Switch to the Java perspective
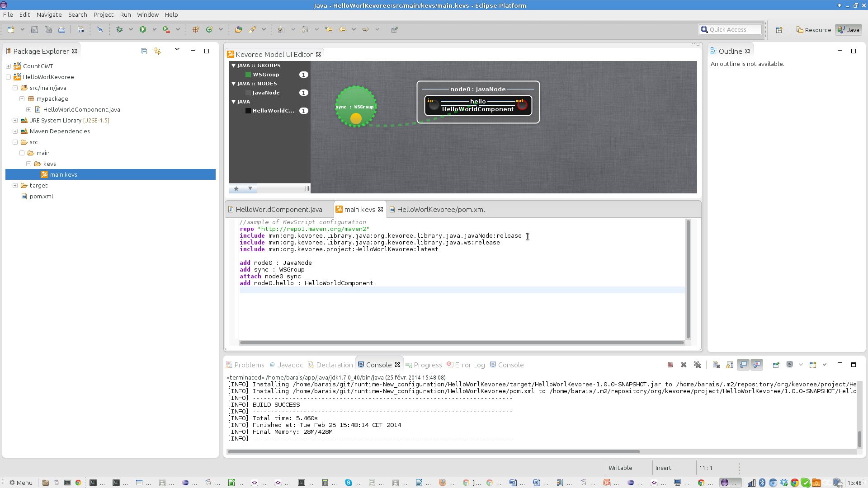 [849, 30]
